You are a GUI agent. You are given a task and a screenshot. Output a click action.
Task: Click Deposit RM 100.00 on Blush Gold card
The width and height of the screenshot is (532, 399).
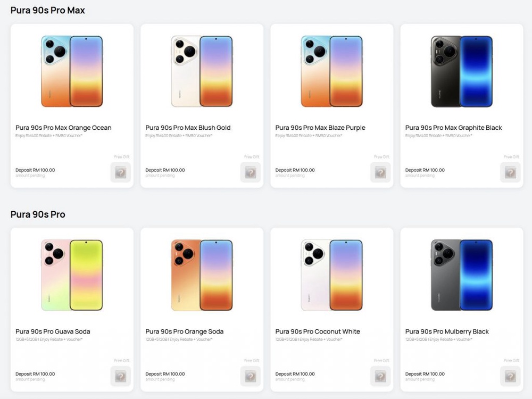click(x=165, y=170)
